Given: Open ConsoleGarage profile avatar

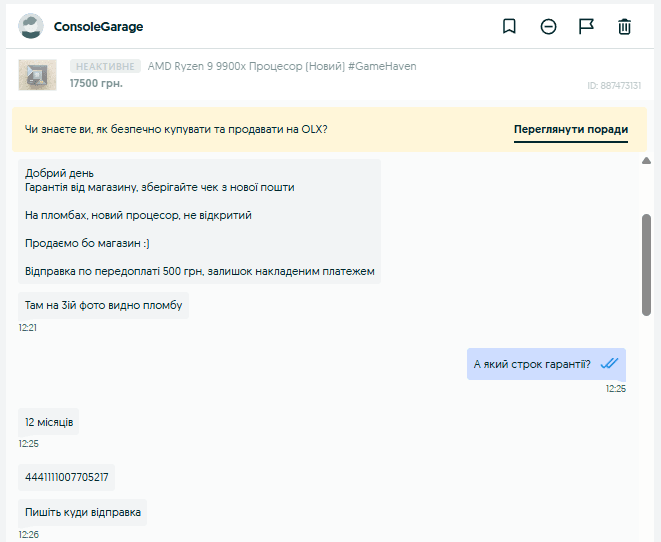Looking at the screenshot, I should (x=31, y=27).
